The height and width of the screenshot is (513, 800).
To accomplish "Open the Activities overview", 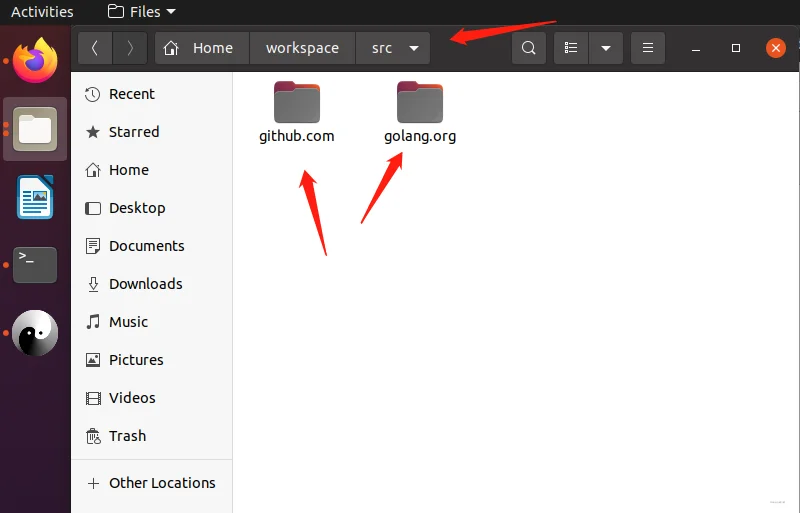I will pyautogui.click(x=42, y=11).
